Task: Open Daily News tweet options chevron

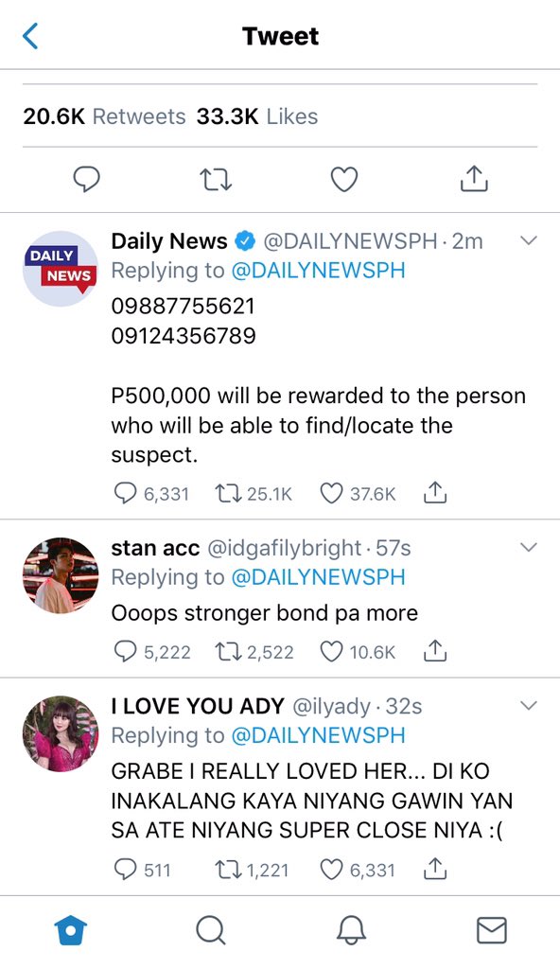Action: tap(529, 240)
